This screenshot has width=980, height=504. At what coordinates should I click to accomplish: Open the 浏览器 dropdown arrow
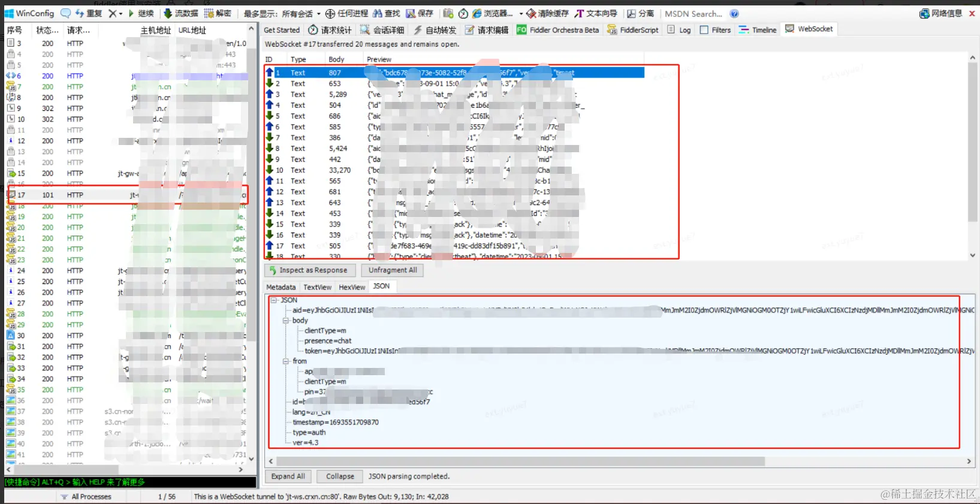(521, 13)
